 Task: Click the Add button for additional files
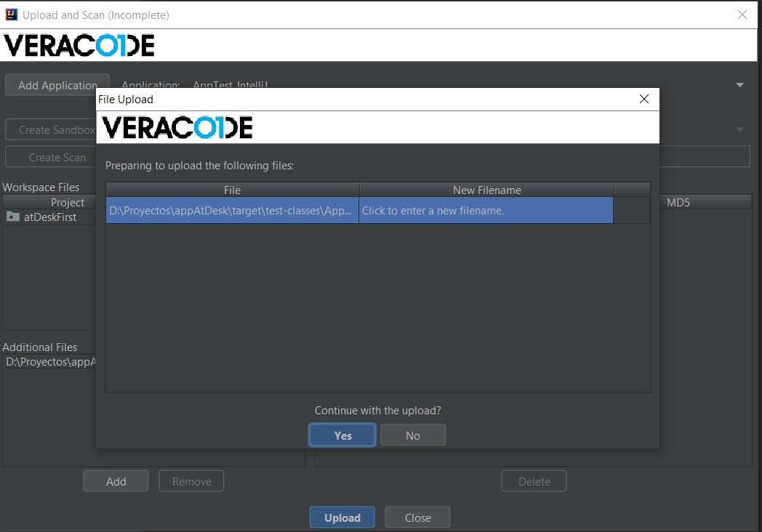tap(116, 481)
